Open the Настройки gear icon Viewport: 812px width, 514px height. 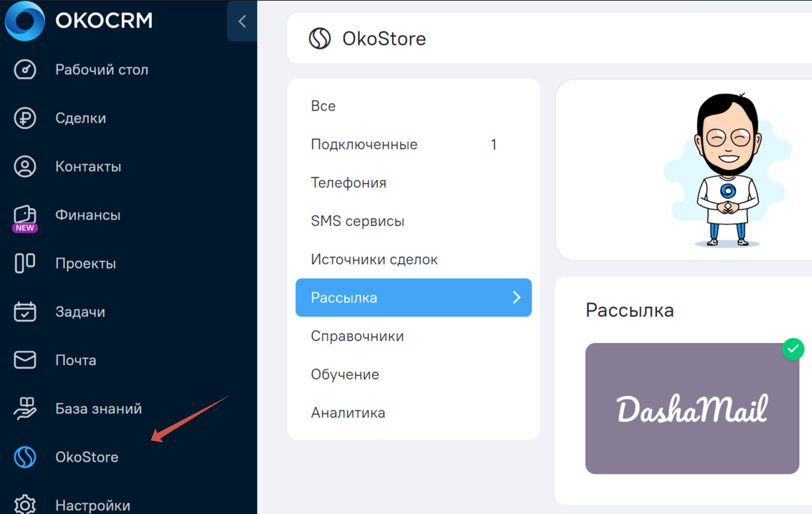point(25,505)
